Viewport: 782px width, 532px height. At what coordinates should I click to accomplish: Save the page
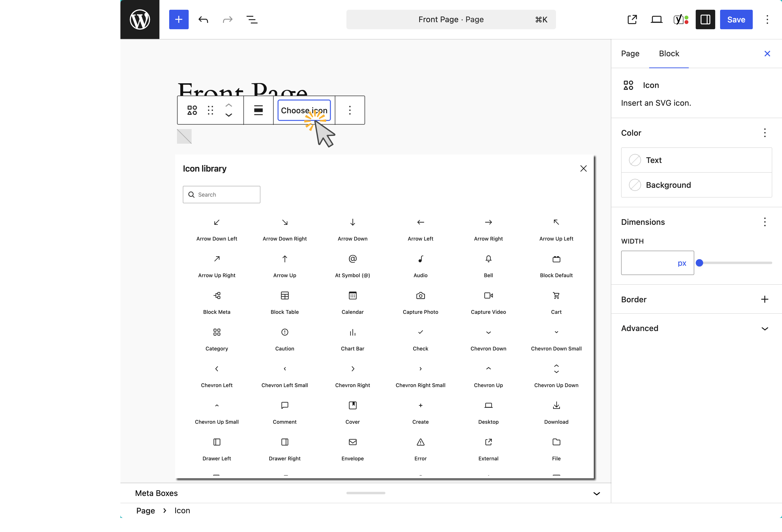point(736,19)
